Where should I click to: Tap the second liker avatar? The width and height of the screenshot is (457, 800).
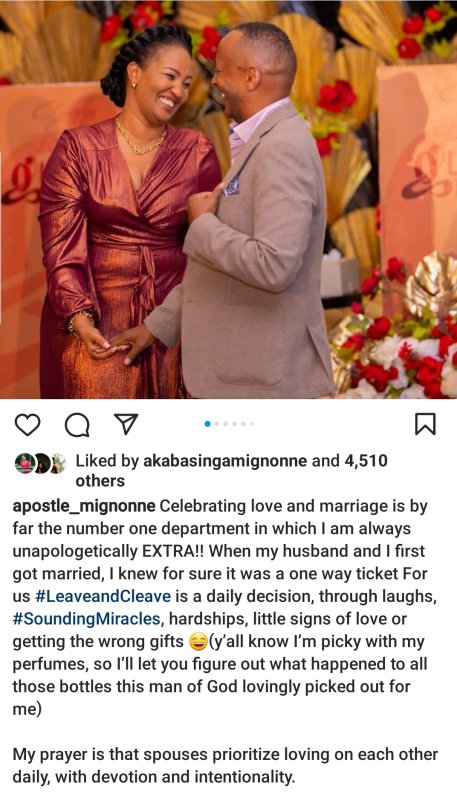click(x=41, y=463)
